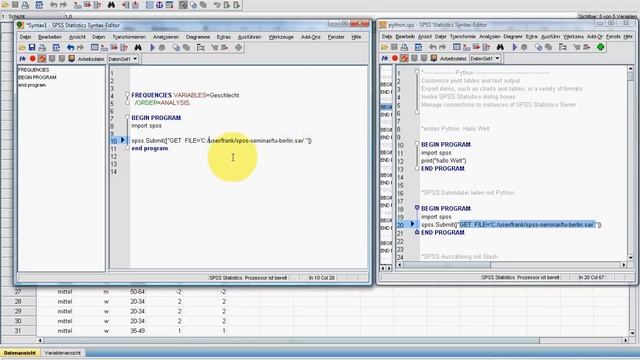Image resolution: width=640 pixels, height=360 pixels.
Task: Red breakpoint dot in python.sps toolbar
Action: [395, 58]
